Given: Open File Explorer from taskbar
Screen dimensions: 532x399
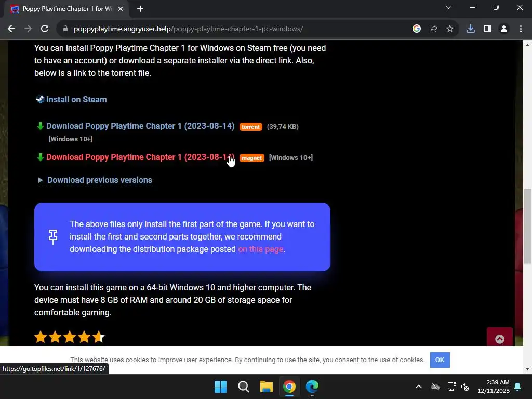Looking at the screenshot, I should tap(267, 387).
